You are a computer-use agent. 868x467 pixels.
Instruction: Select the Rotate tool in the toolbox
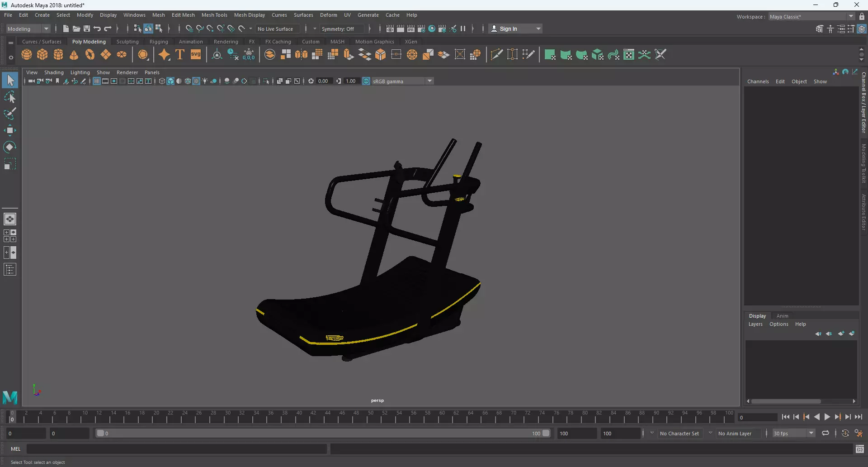[x=10, y=147]
